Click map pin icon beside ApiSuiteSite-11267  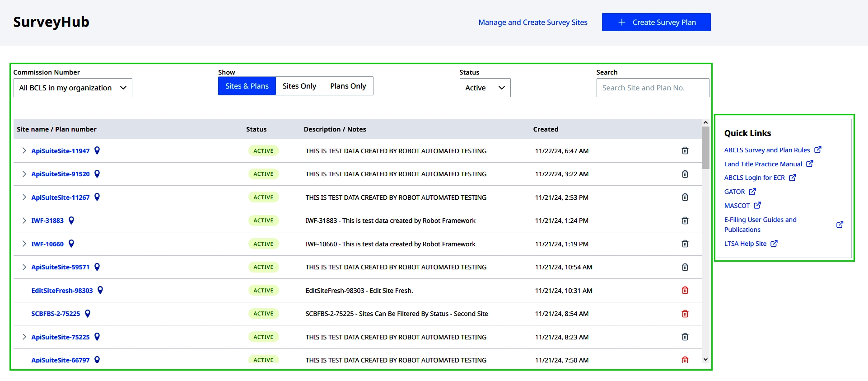pos(97,197)
